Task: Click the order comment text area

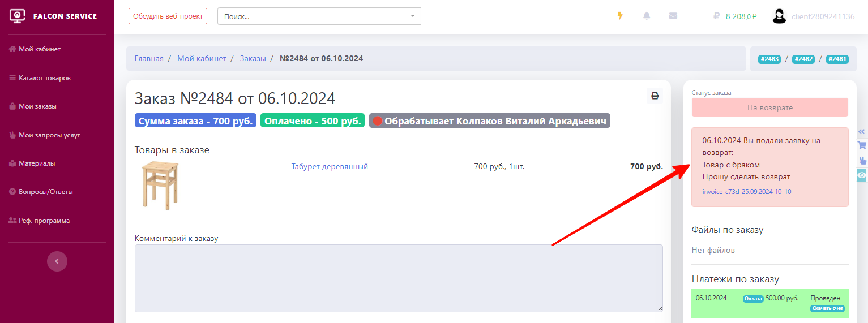Action: click(x=398, y=278)
